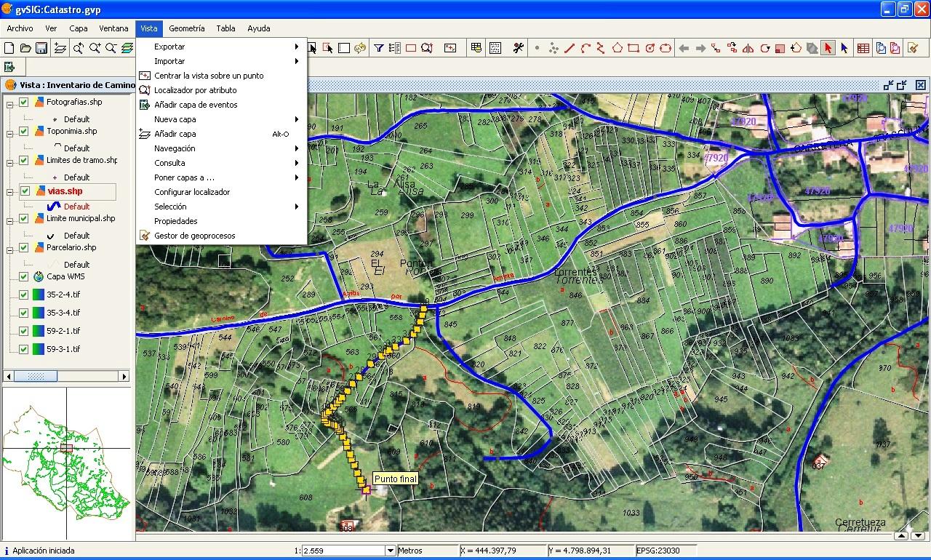Open the Filter tool

[378, 48]
